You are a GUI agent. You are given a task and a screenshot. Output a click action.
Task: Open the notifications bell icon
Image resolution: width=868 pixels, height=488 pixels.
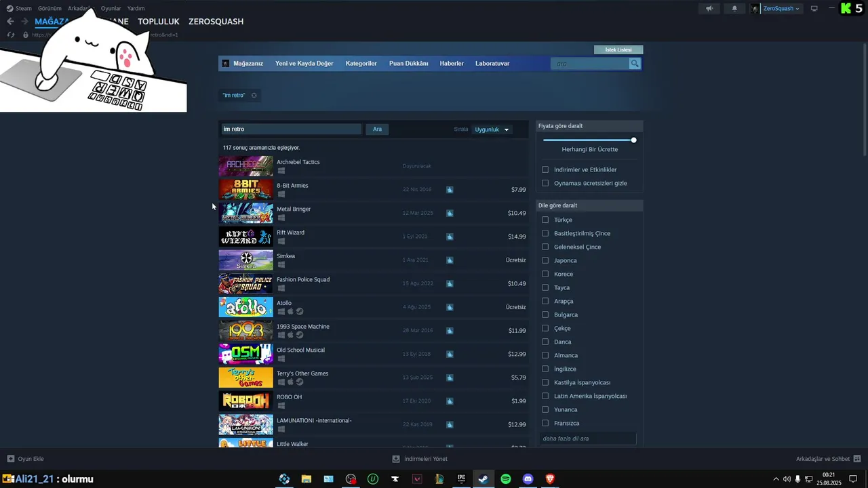pos(734,9)
